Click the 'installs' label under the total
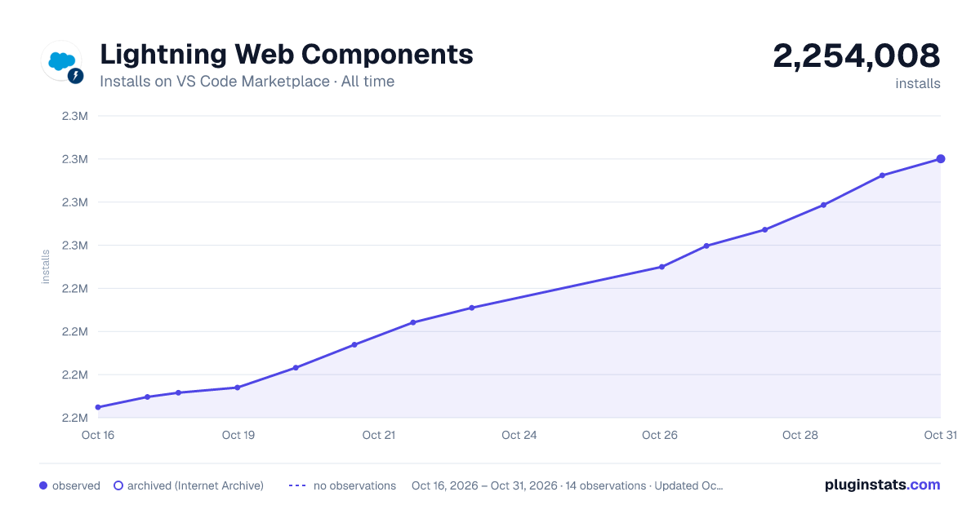This screenshot has height=514, width=980. click(x=918, y=83)
